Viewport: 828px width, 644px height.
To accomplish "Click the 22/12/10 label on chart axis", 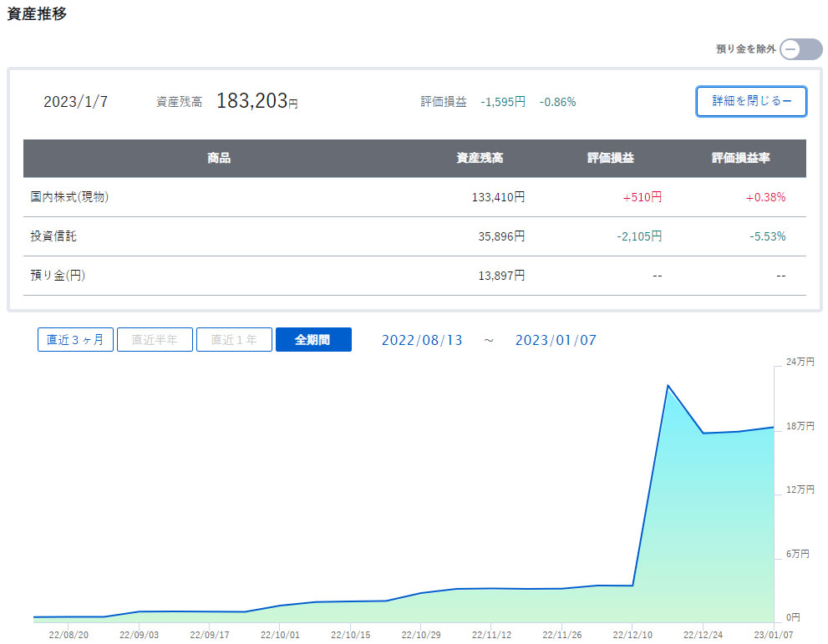I will (x=632, y=635).
